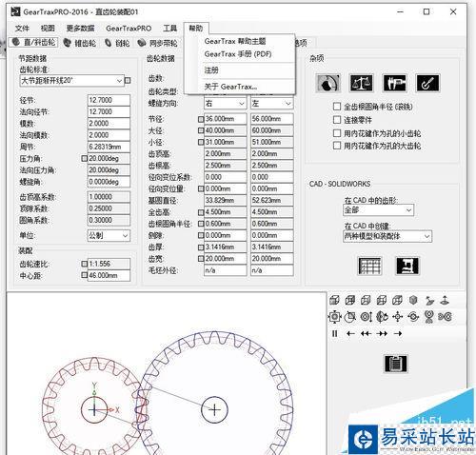Viewport: 476px width, 455px height.
Task: Toggle the small checkbox next to 齿宽
Action: pyautogui.click(x=201, y=259)
